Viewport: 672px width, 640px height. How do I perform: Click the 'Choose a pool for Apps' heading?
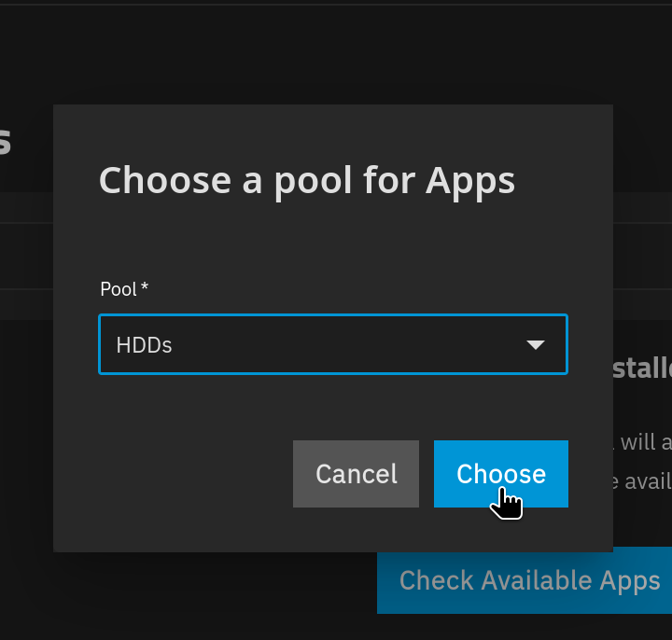(306, 181)
